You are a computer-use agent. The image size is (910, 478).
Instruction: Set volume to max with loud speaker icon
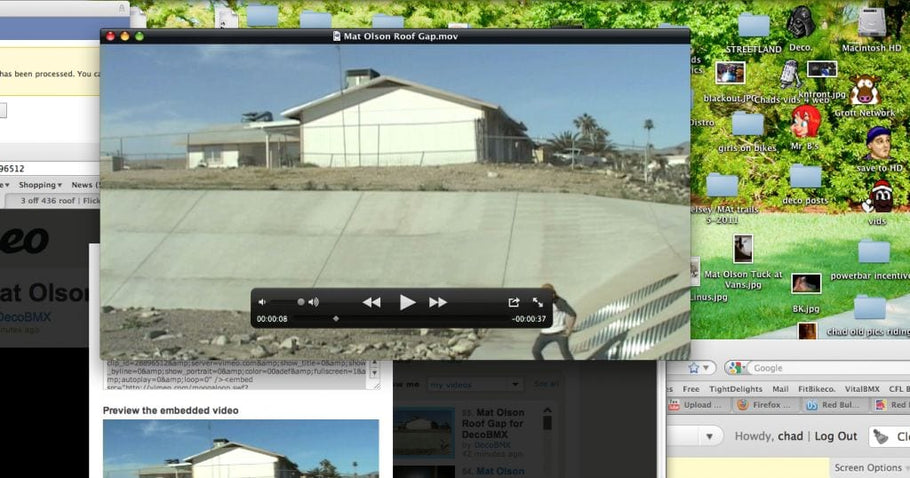314,302
